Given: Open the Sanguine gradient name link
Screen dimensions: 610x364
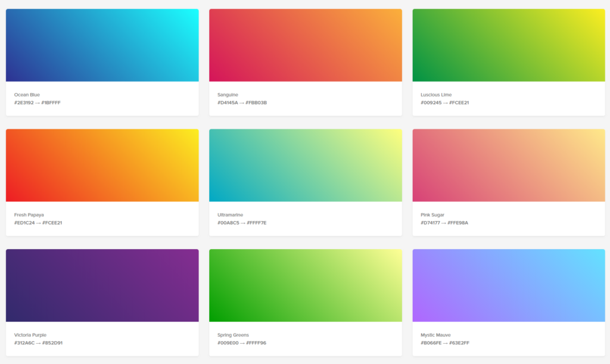Looking at the screenshot, I should (228, 94).
